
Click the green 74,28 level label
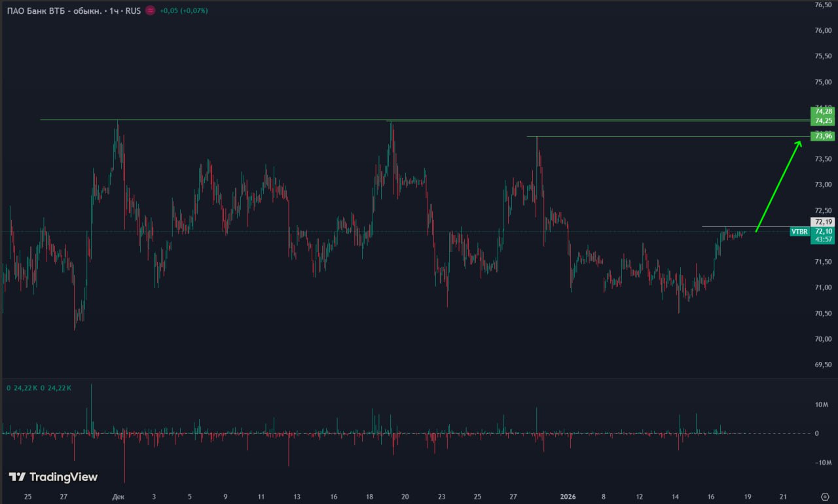pyautogui.click(x=822, y=111)
